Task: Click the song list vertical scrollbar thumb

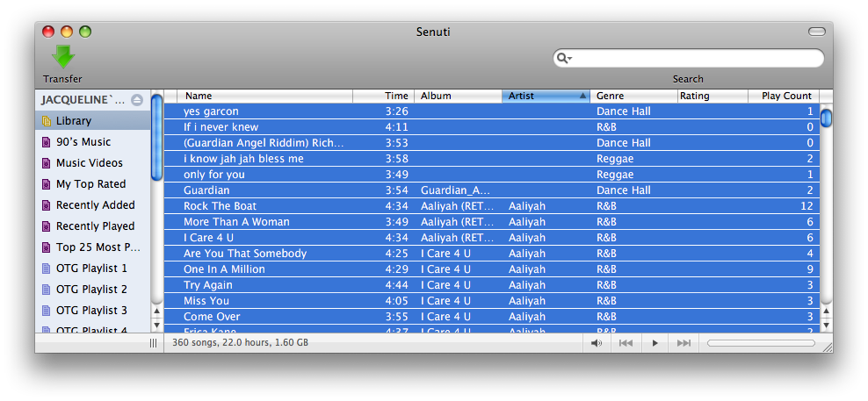Action: (x=826, y=118)
